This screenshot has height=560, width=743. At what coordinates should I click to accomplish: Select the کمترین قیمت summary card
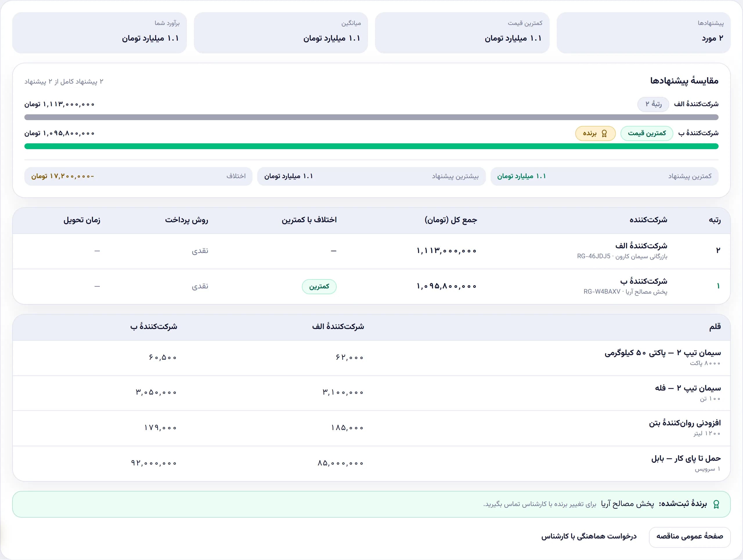pos(462,32)
